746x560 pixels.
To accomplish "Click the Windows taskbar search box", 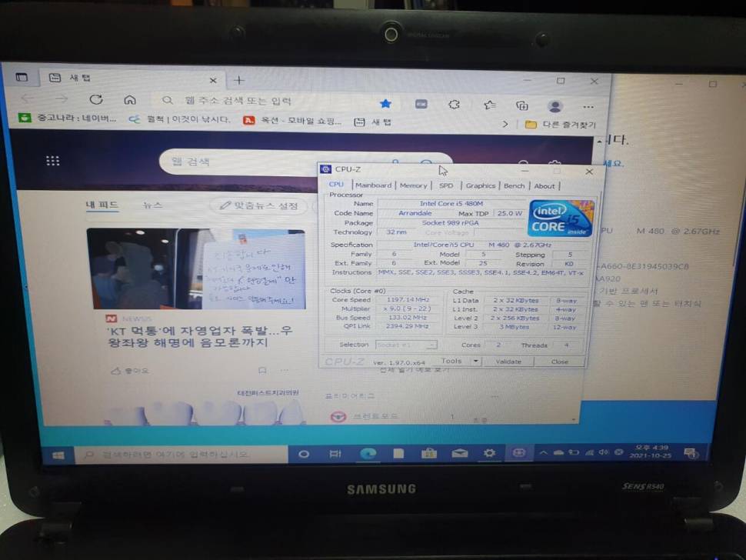I will pos(182,455).
